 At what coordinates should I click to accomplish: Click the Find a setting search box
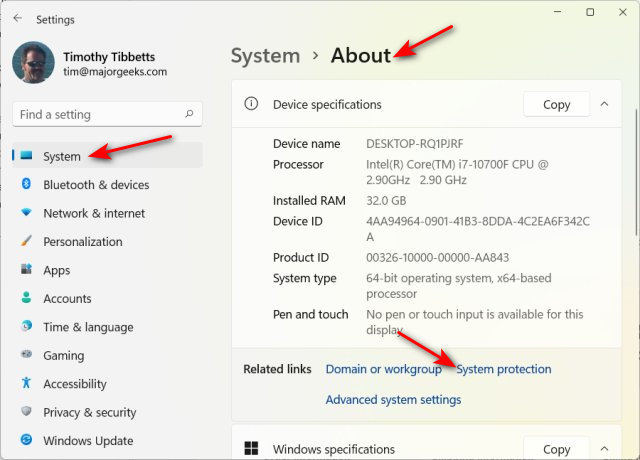click(x=100, y=114)
